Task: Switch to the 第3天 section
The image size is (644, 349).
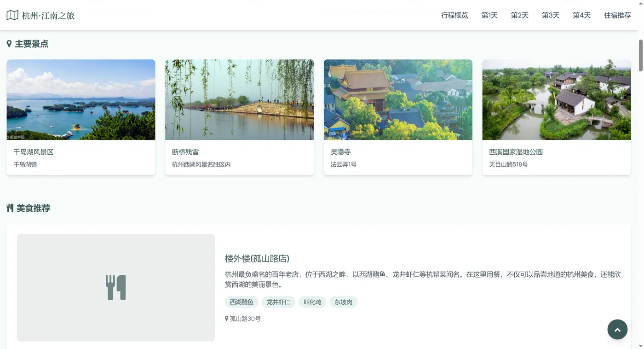Action: click(x=550, y=15)
